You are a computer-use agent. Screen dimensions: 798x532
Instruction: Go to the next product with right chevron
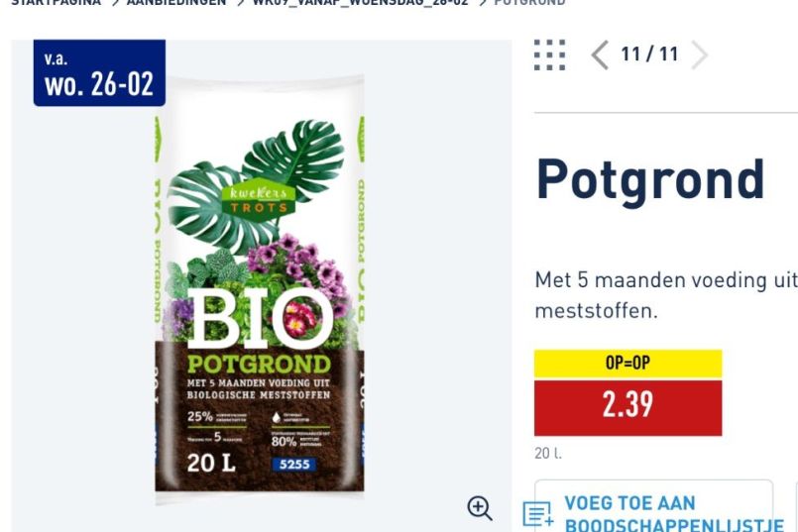click(700, 54)
